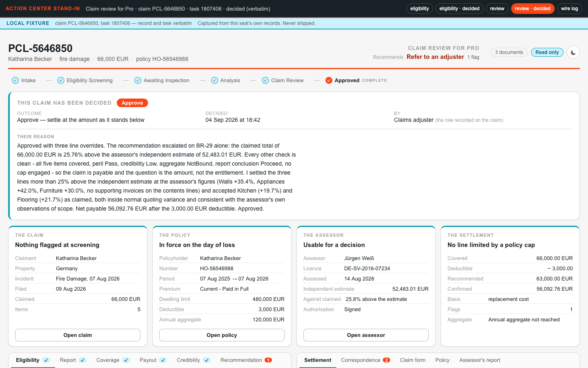Click the Approved step red check icon

click(329, 80)
